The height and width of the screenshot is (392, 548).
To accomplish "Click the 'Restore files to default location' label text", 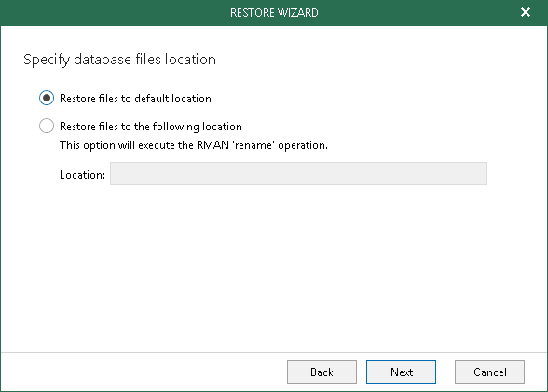I will click(x=135, y=99).
